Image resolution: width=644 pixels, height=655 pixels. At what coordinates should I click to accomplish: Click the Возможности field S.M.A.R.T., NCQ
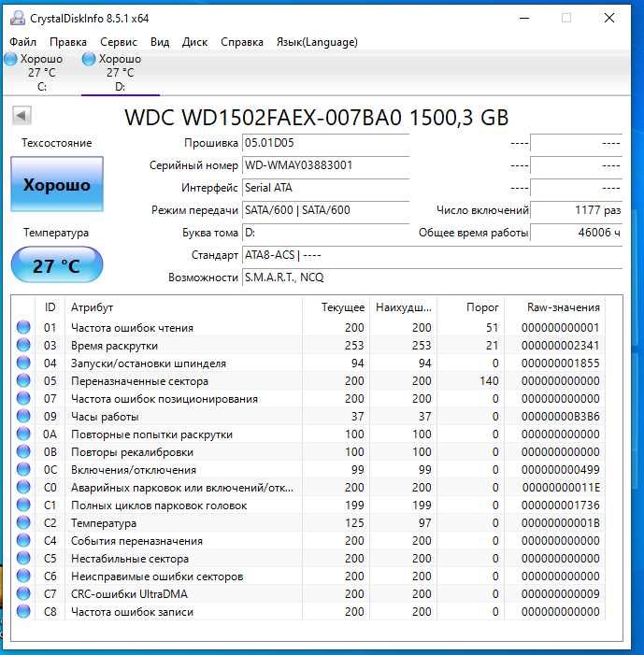(x=432, y=278)
